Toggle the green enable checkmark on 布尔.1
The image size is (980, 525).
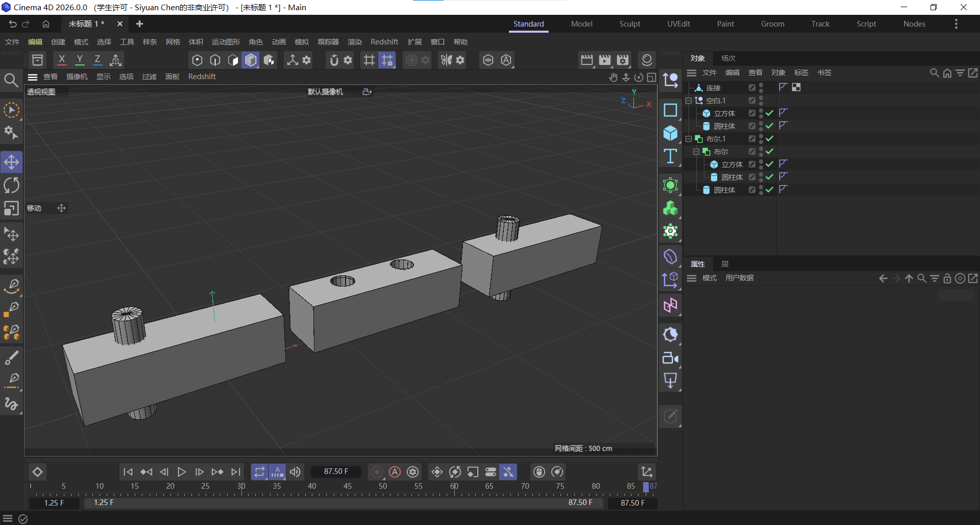point(769,138)
